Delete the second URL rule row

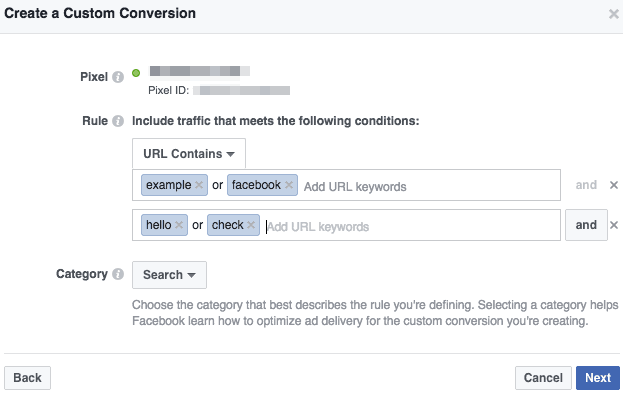614,225
